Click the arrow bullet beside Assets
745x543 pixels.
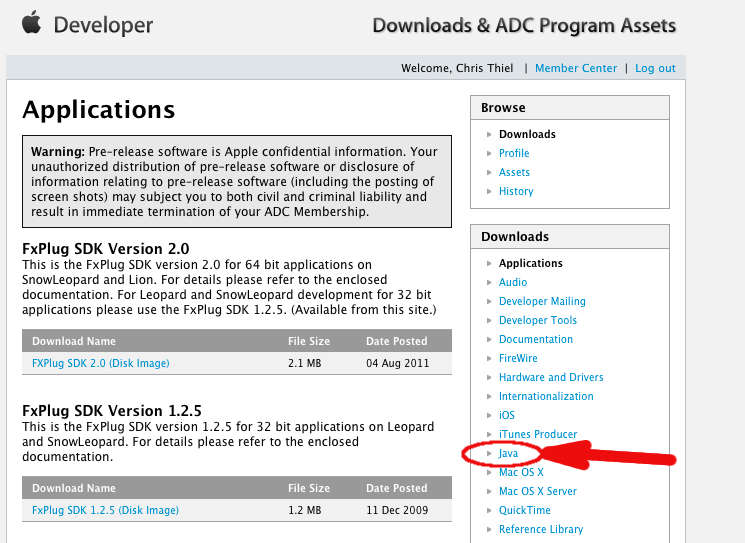[489, 172]
